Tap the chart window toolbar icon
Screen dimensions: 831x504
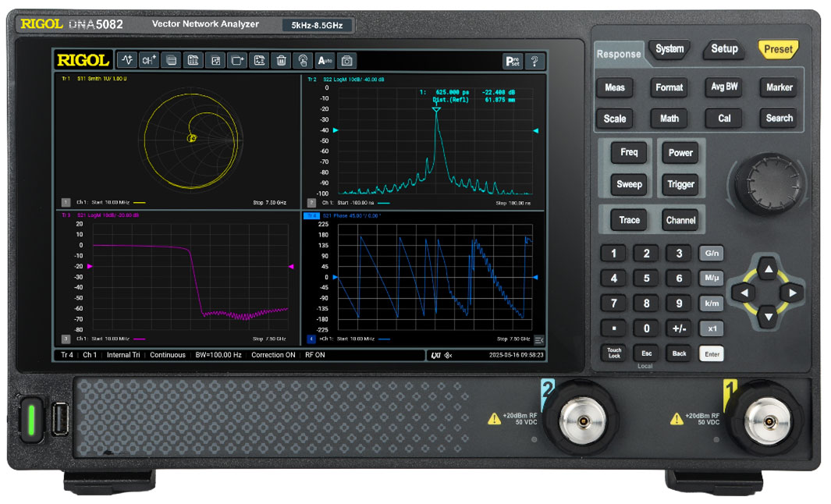215,60
